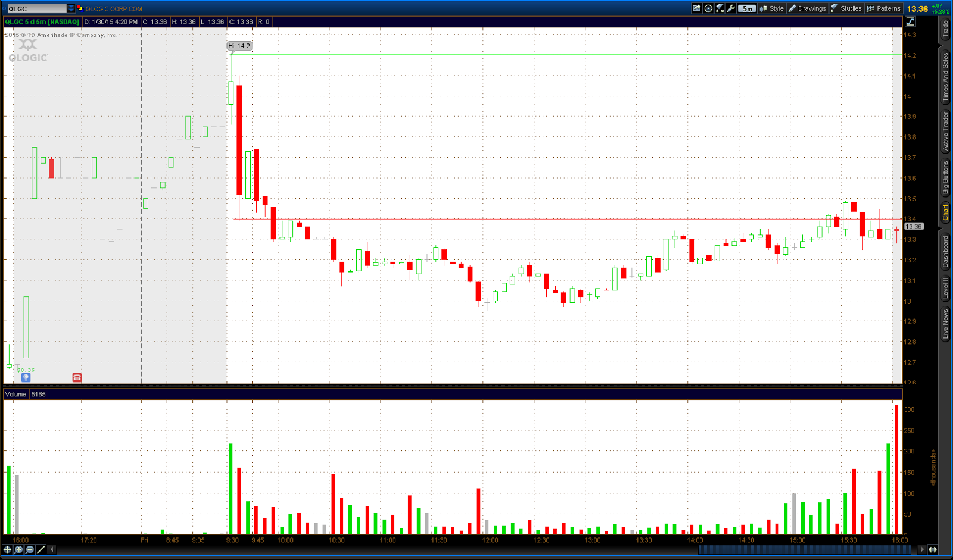Open the Style menu
Image resolution: width=953 pixels, height=560 pixels.
click(772, 8)
